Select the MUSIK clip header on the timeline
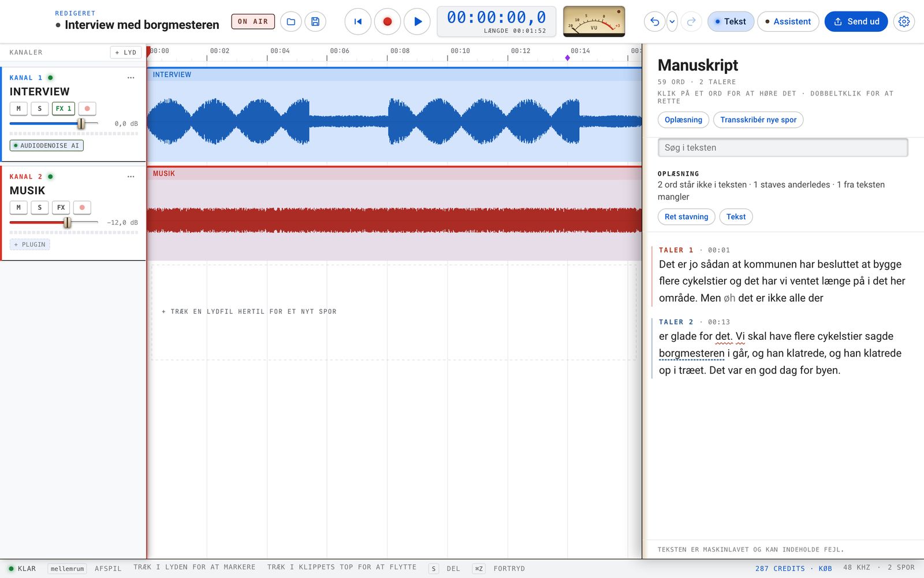This screenshot has width=924, height=578. (394, 173)
